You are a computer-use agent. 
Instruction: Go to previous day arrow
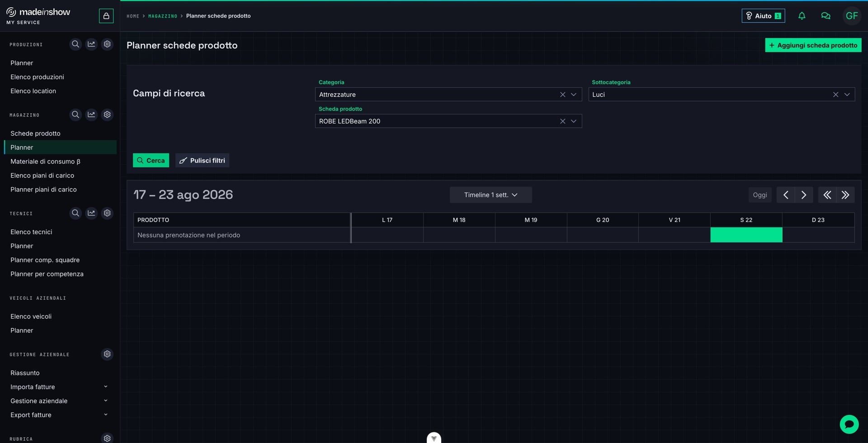pos(786,195)
